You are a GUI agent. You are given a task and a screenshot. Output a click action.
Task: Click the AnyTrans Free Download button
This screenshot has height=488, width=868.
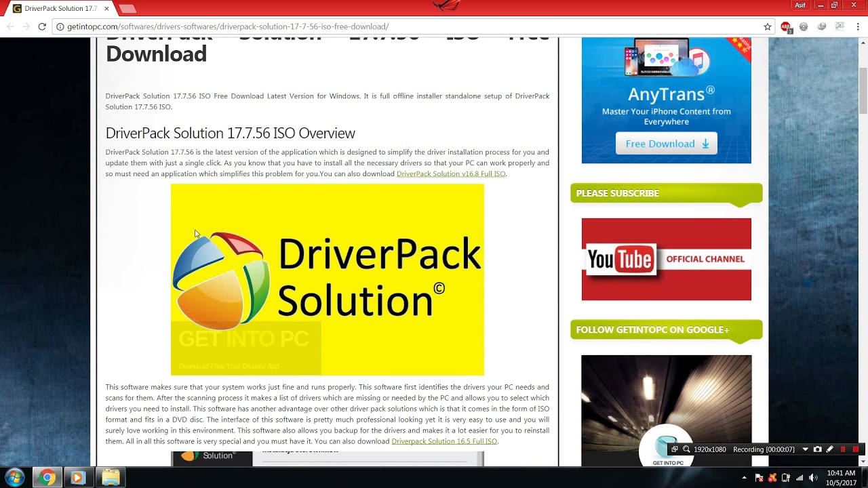667,144
